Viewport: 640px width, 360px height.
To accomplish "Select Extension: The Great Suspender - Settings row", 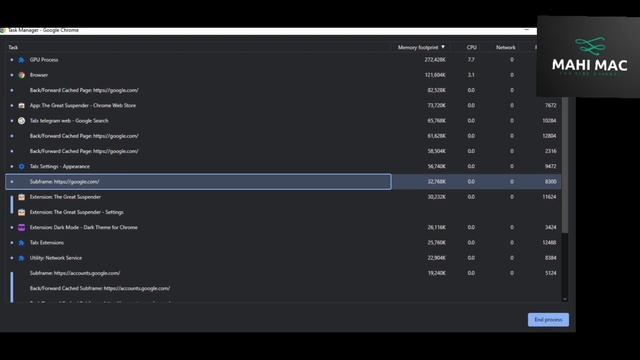I will pyautogui.click(x=283, y=212).
